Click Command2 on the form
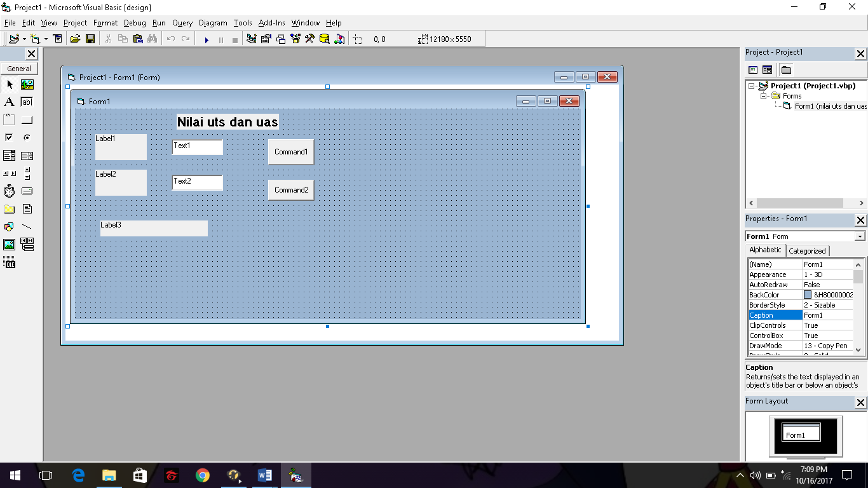868x488 pixels. tap(290, 189)
